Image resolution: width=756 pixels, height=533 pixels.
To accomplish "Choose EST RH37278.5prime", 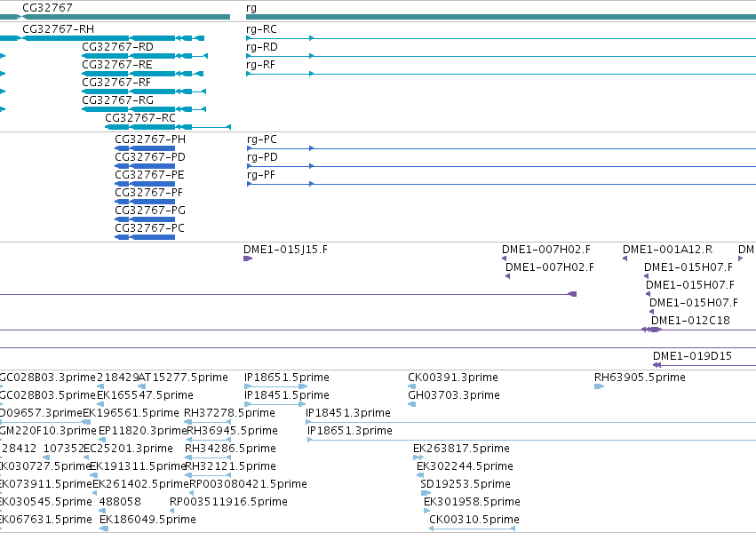I will [229, 413].
